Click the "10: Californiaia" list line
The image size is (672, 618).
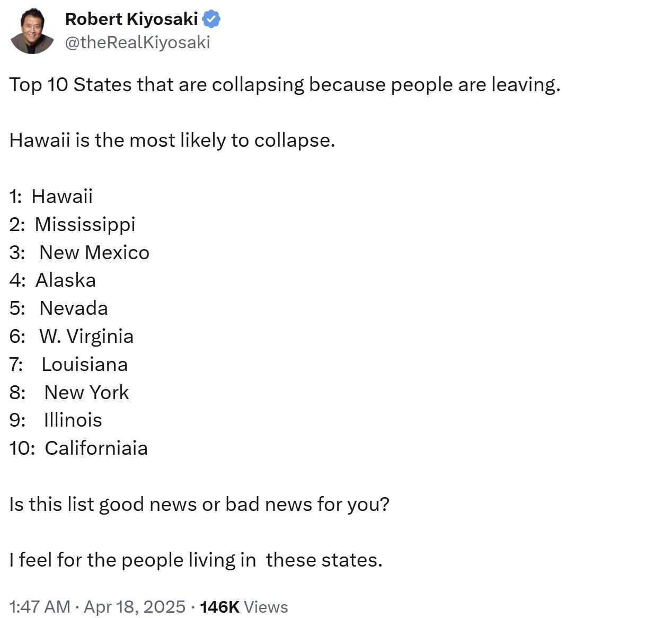pyautogui.click(x=78, y=448)
